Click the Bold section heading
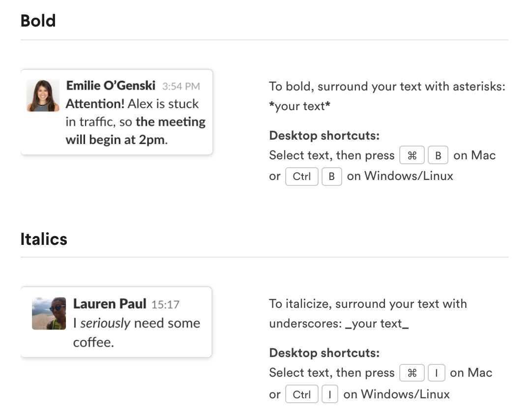The width and height of the screenshot is (532, 418). pyautogui.click(x=38, y=21)
